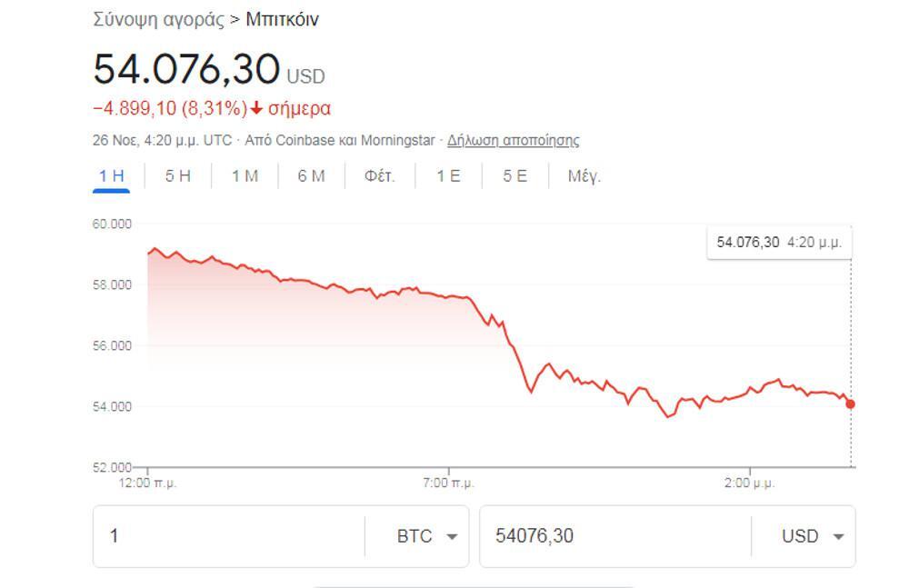The image size is (909, 588).
Task: Click the red endpoint dot on chart
Action: tap(851, 404)
